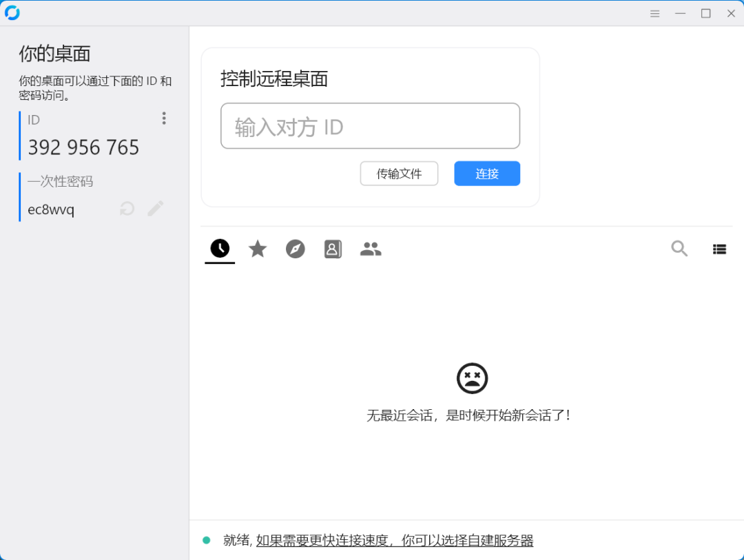Open the RustDesk hamburger settings menu
The width and height of the screenshot is (744, 560).
pos(654,13)
